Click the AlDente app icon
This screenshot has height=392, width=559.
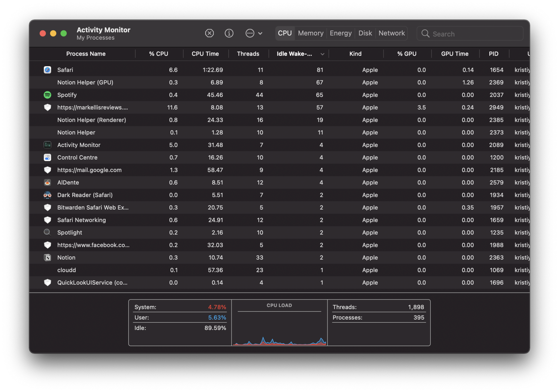pyautogui.click(x=48, y=182)
